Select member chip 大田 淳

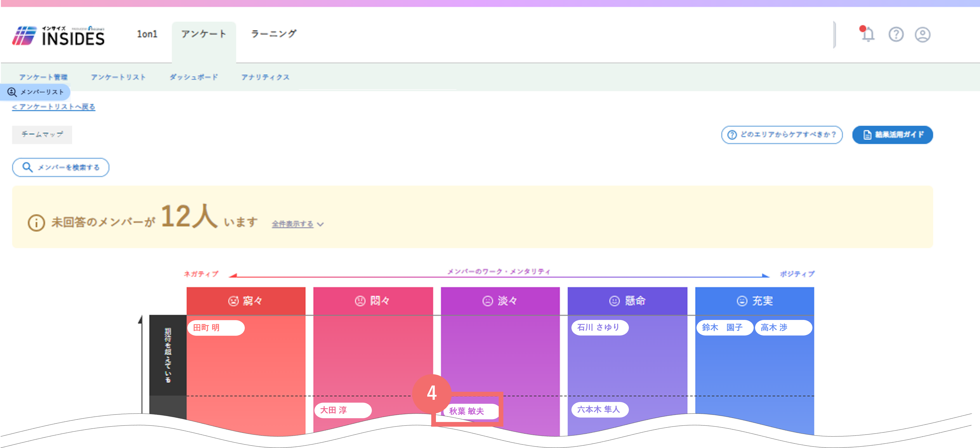343,410
